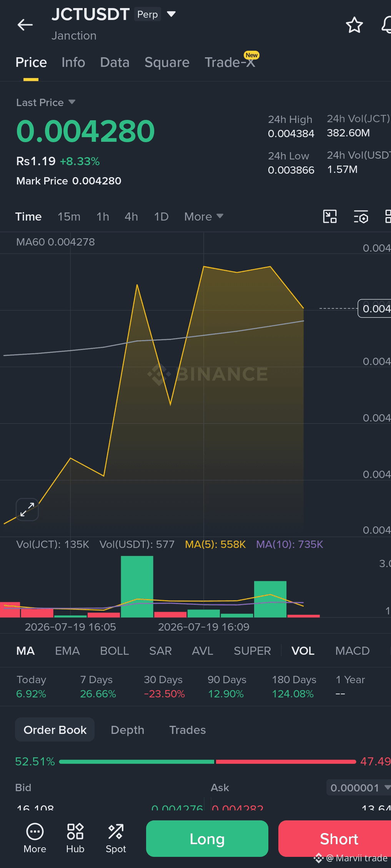Tap the 30 Days -23.50% change
Viewport: 391px width, 868px height.
click(x=164, y=687)
